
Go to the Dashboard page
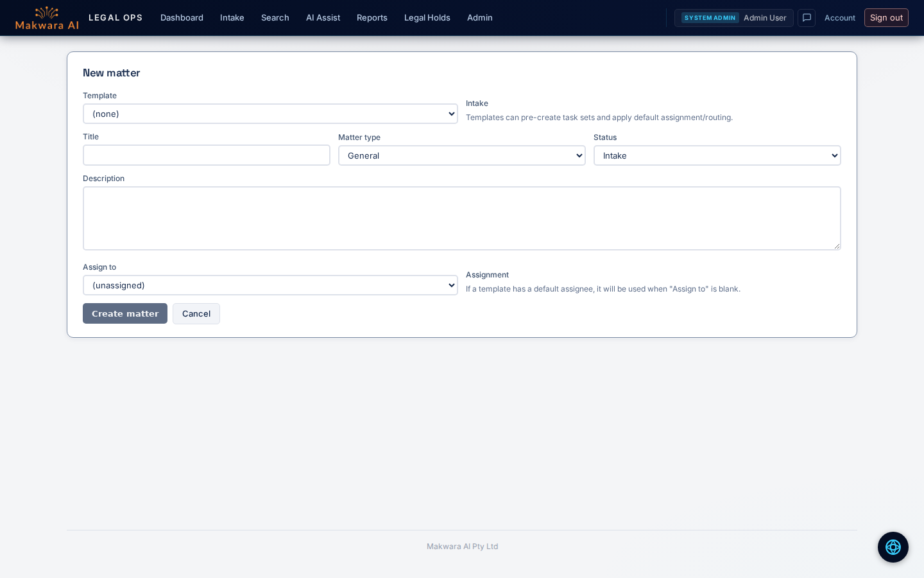[x=182, y=18]
